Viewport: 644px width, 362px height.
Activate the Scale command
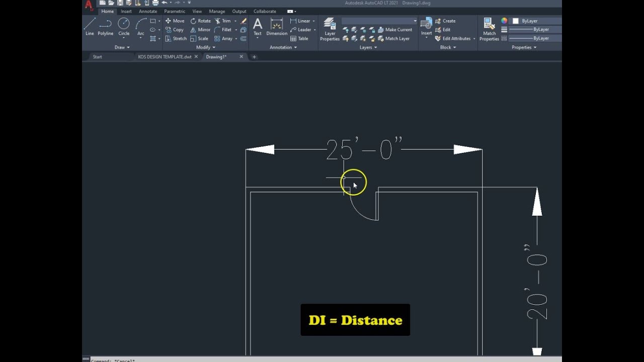(x=199, y=38)
